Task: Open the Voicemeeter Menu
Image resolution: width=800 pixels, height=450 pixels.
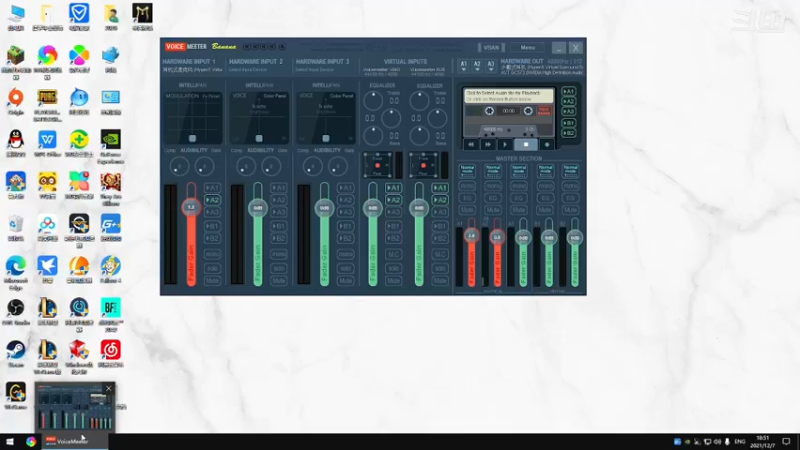Action: [x=528, y=47]
